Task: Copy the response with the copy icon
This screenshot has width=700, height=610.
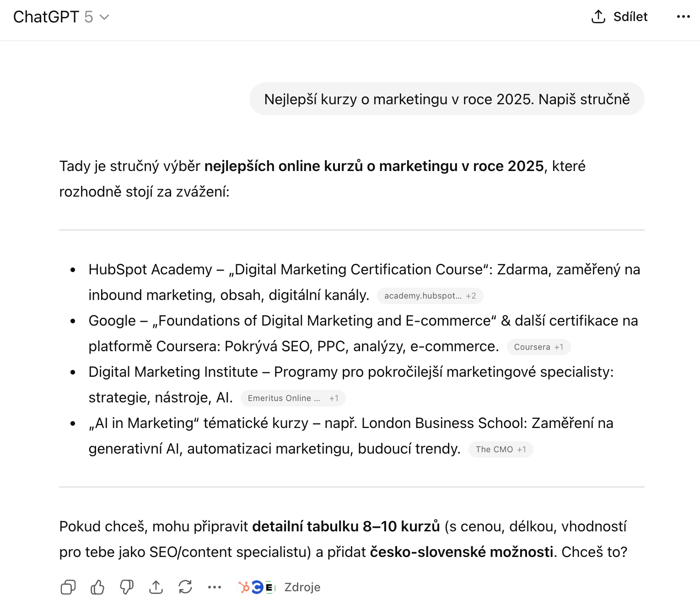Action: tap(68, 587)
